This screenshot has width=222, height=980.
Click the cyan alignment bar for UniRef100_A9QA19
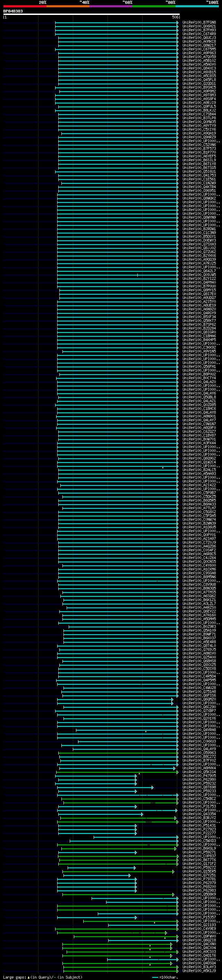pyautogui.click(x=120, y=133)
